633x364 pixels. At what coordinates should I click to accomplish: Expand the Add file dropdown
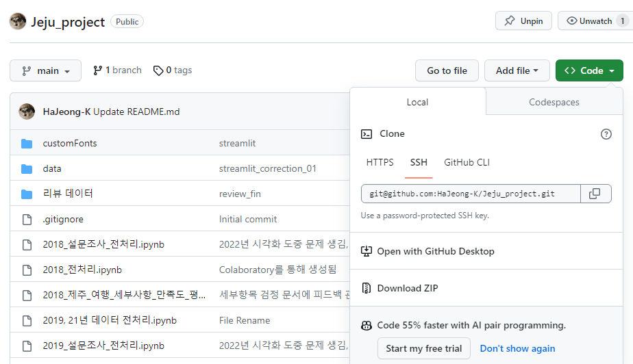[x=517, y=70]
